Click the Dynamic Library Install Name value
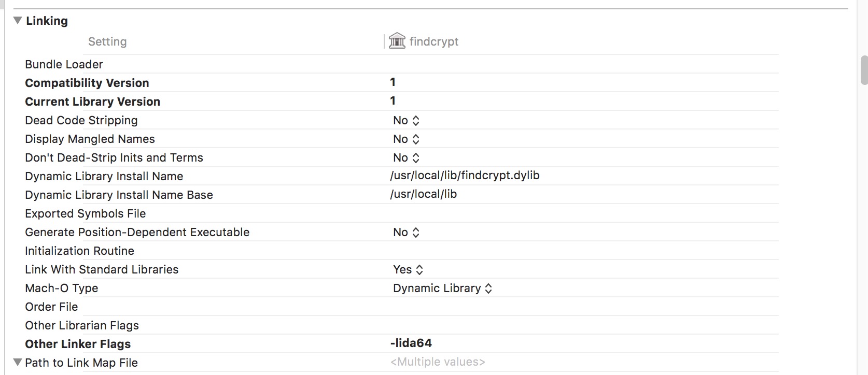 coord(465,175)
